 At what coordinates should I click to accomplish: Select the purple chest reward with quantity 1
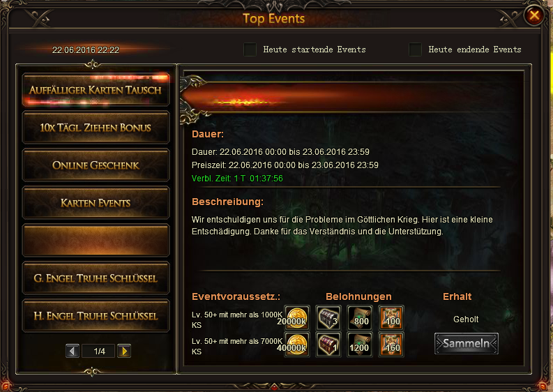point(328,344)
